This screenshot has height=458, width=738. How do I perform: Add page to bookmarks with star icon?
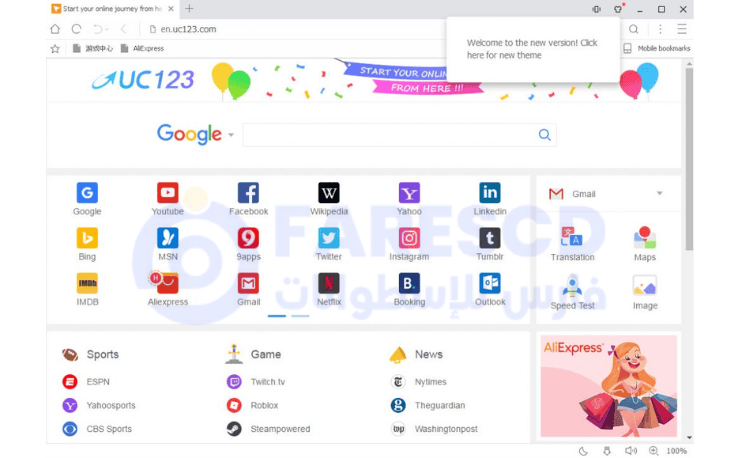[55, 48]
